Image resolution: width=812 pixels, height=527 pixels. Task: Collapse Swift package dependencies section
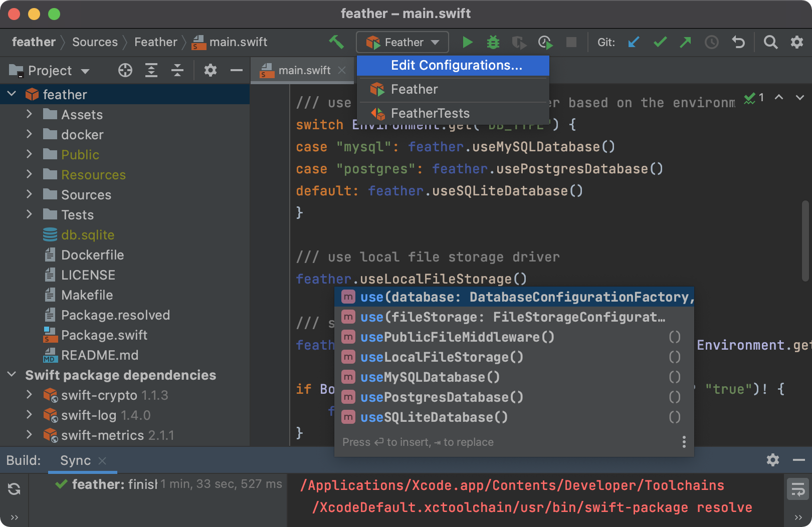[x=12, y=375]
